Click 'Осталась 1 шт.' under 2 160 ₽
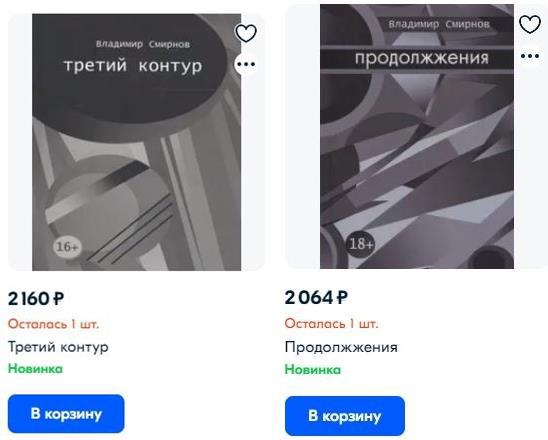Screen dimensions: 548x440 (x=53, y=324)
